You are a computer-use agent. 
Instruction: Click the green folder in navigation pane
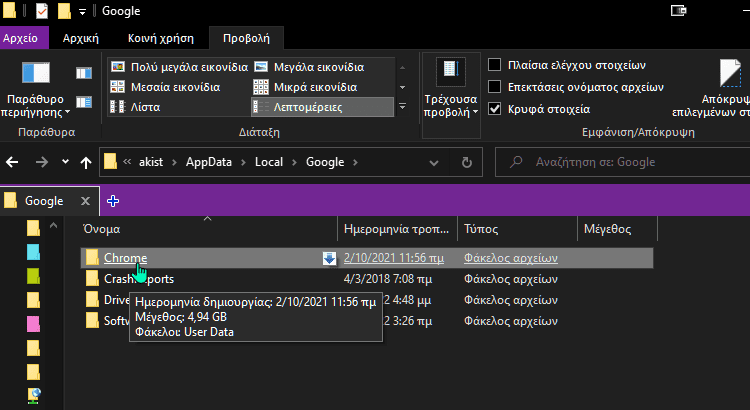tap(33, 276)
